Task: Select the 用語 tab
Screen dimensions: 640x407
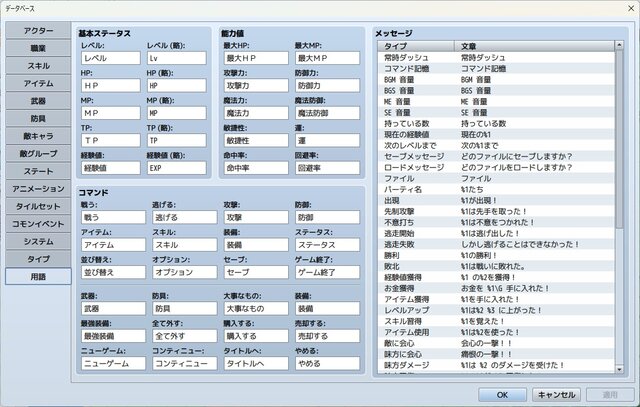Action: coord(38,276)
